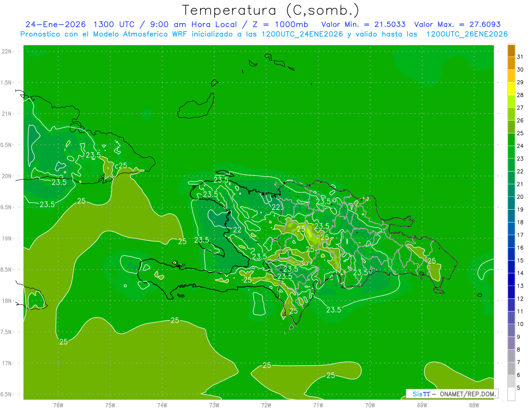Viewport: 532px width, 411px height.
Task: Click the '19N' latitude axis label
Action: tap(6, 239)
